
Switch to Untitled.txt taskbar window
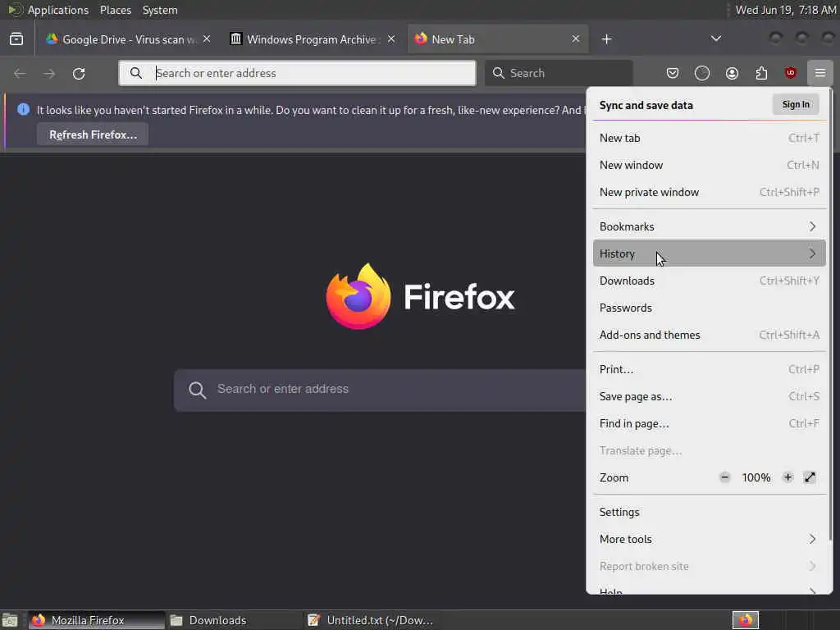(x=371, y=620)
